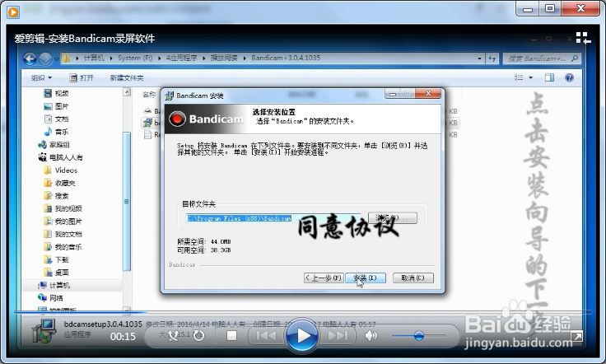Open 我的图片 folder in navigation pane
Image resolution: width=606 pixels, height=364 pixels.
coord(63,221)
